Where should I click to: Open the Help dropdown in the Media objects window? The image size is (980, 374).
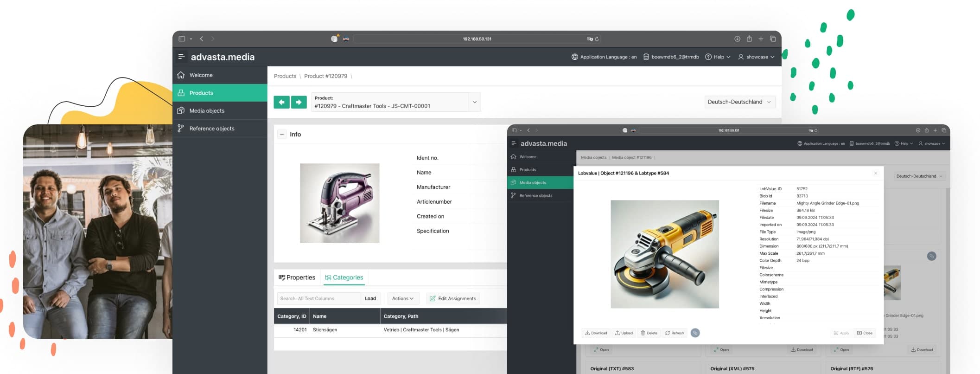click(x=904, y=143)
